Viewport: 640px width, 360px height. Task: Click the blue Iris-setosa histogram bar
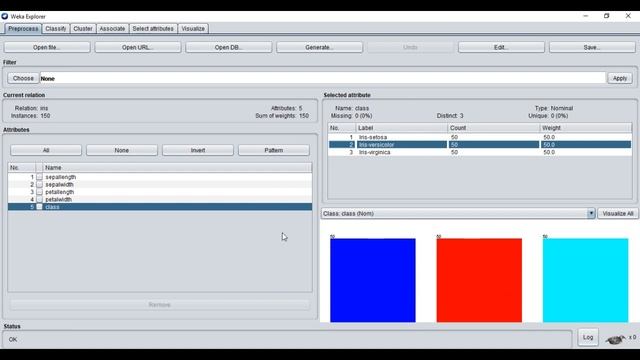[373, 280]
